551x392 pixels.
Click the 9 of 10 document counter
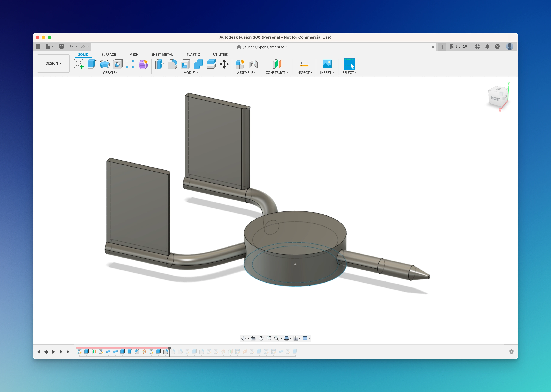(458, 46)
